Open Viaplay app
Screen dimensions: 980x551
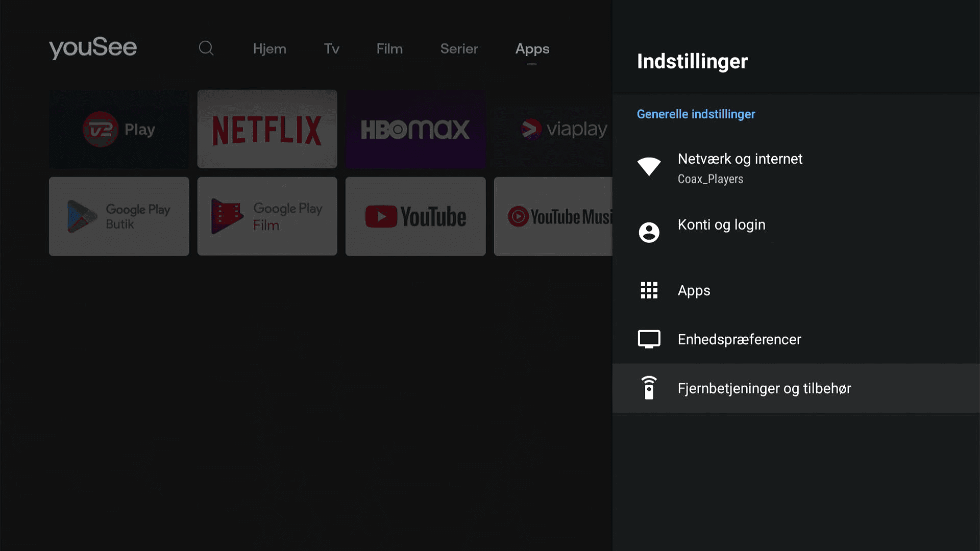(564, 129)
